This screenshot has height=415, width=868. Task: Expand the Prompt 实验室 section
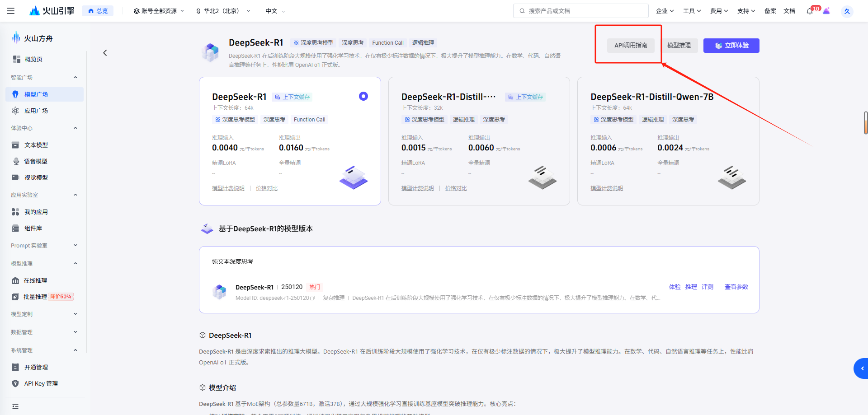coord(75,246)
